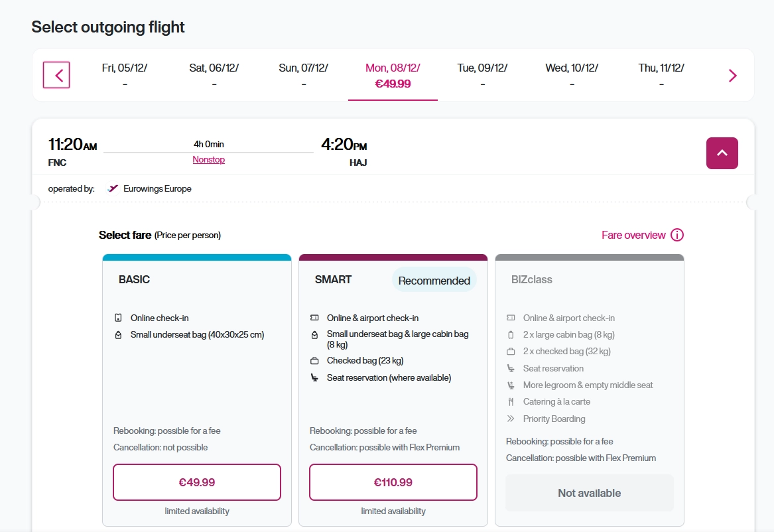774x532 pixels.
Task: Click the Priority Boarding icon in BIZclass
Action: [511, 419]
